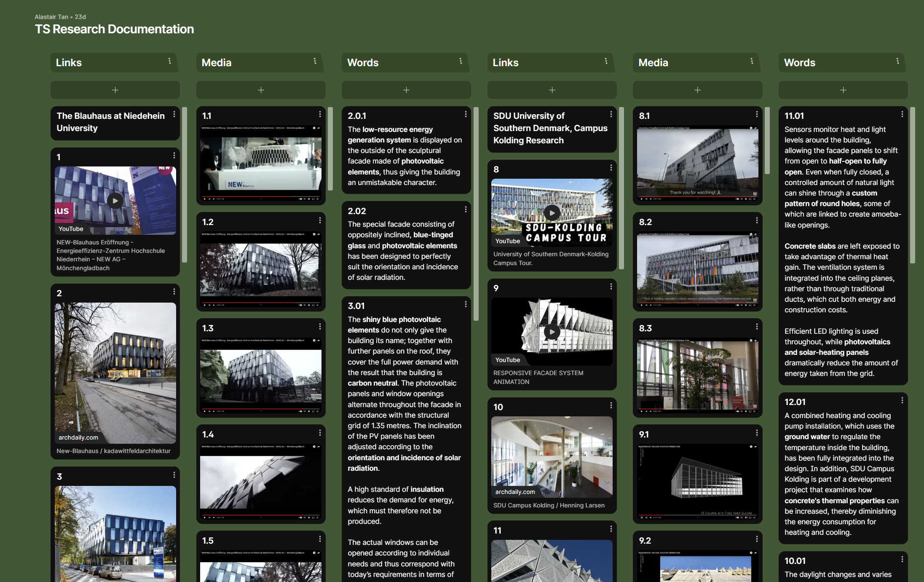Image resolution: width=924 pixels, height=582 pixels.
Task: Play the NEW-Blauhaus video on card 1
Action: 115,201
